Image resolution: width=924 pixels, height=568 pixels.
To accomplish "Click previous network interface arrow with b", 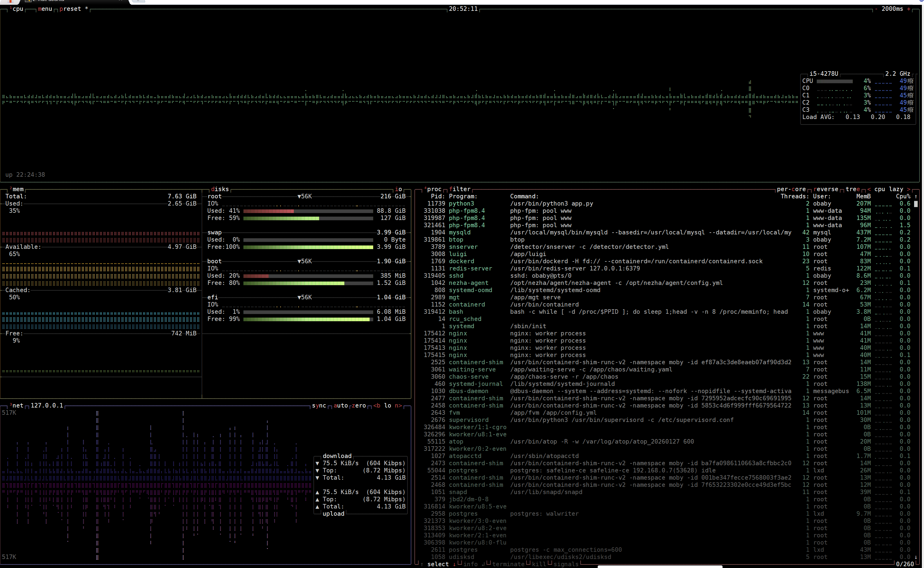I will [377, 406].
